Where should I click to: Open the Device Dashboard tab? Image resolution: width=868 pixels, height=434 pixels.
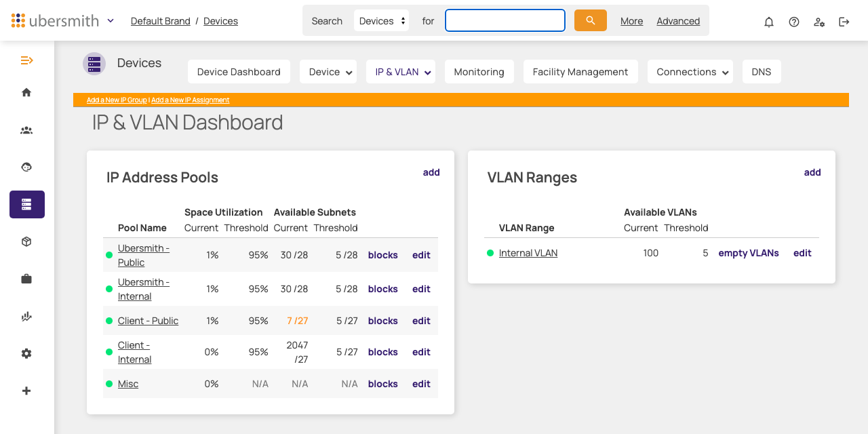[x=239, y=72]
